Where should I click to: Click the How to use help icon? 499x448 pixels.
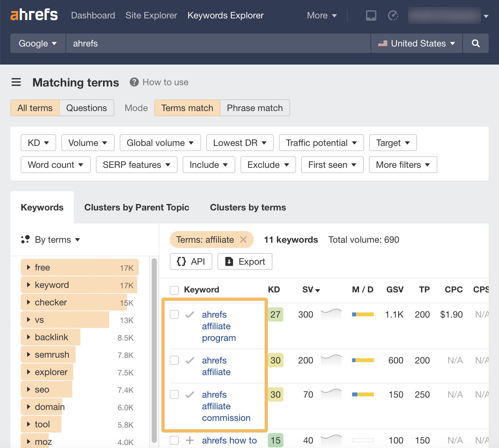point(134,82)
